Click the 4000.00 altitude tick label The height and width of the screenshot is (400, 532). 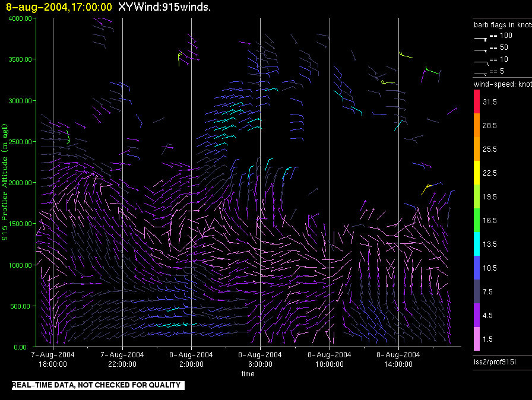tap(20, 18)
